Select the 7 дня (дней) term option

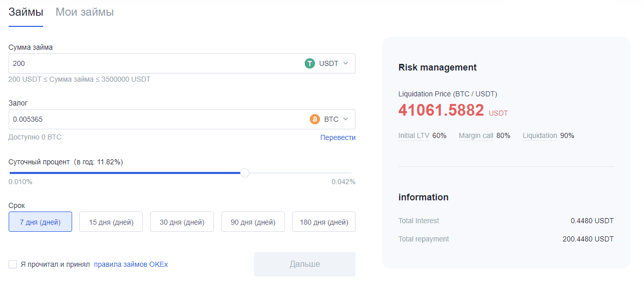[40, 222]
